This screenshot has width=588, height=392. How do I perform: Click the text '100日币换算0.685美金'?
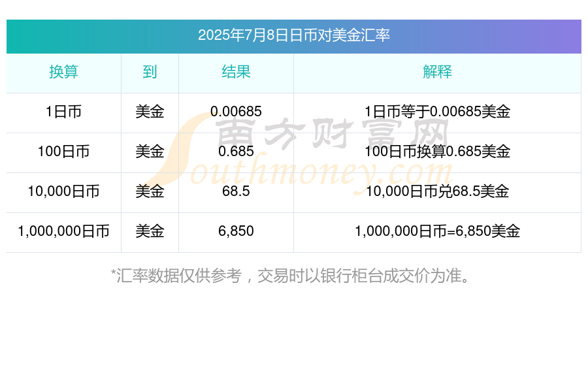pos(437,152)
